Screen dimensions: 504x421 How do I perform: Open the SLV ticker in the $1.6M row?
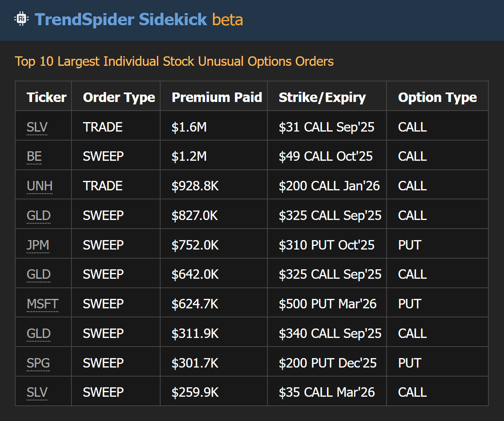37,127
